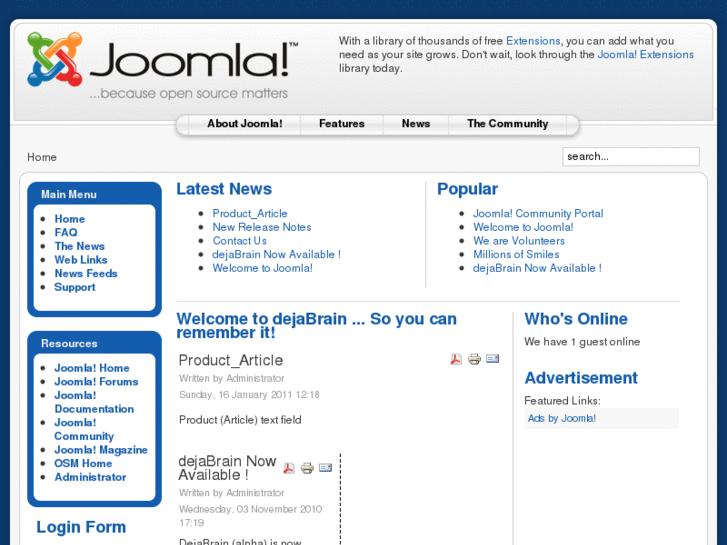Click 'Wednesday, 03 November 2010' date text

click(x=250, y=509)
